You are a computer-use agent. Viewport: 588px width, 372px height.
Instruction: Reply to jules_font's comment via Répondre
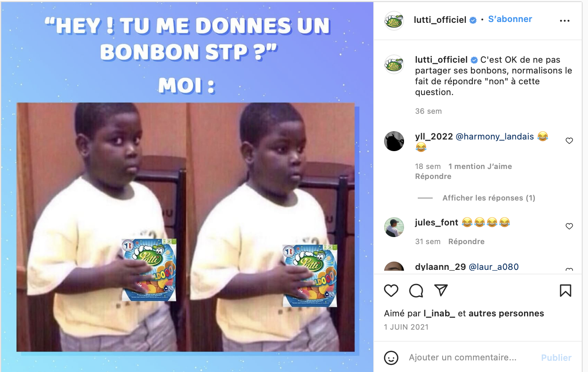click(466, 242)
